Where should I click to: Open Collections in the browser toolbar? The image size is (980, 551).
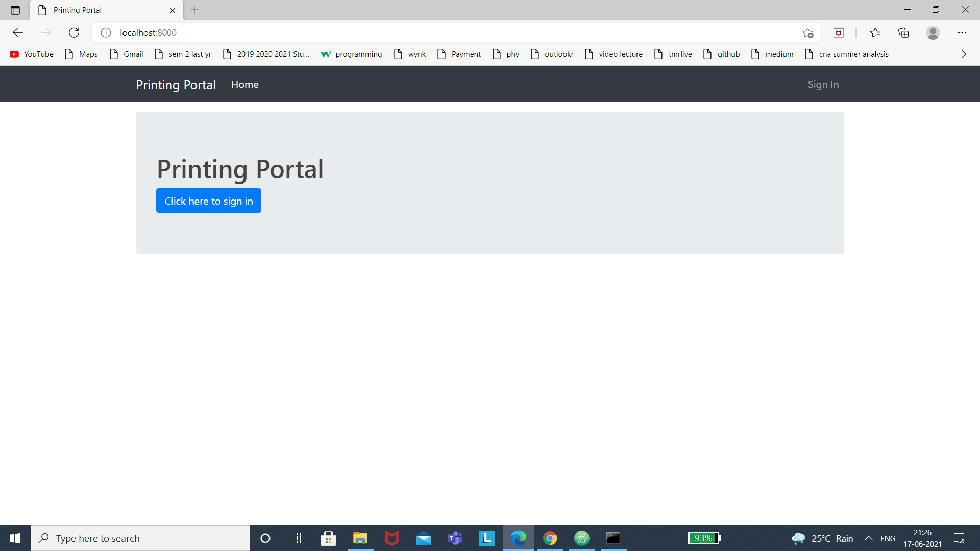tap(904, 32)
